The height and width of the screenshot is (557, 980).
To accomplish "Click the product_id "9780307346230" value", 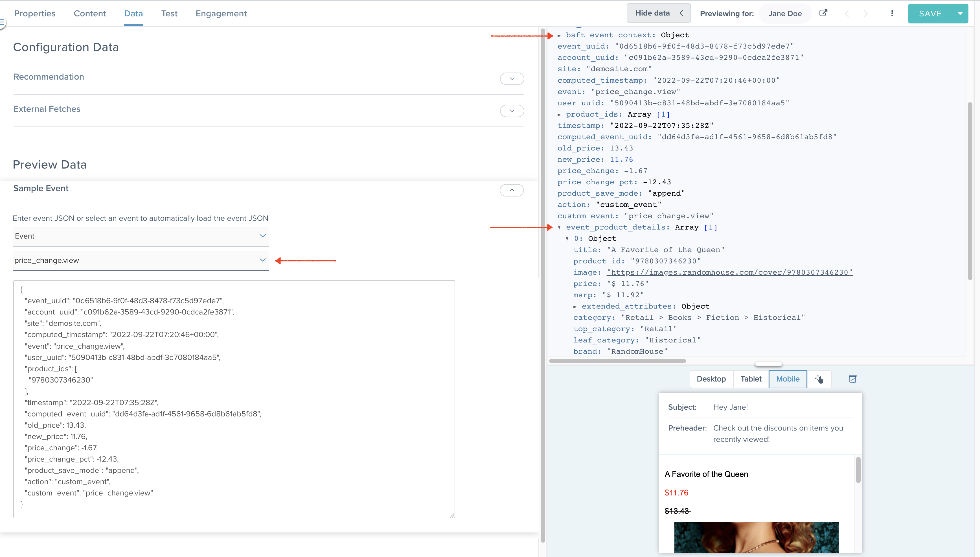I will click(666, 261).
